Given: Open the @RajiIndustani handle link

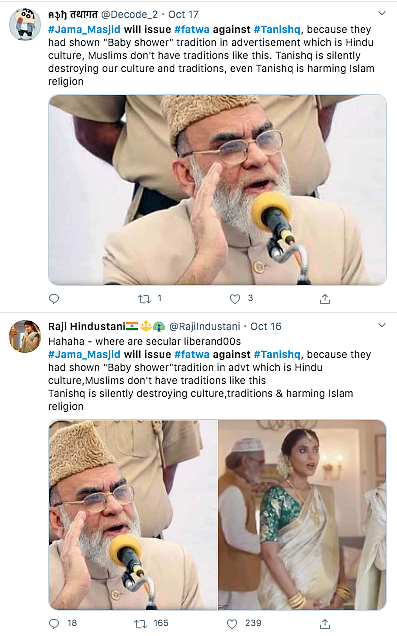Looking at the screenshot, I should [x=205, y=326].
